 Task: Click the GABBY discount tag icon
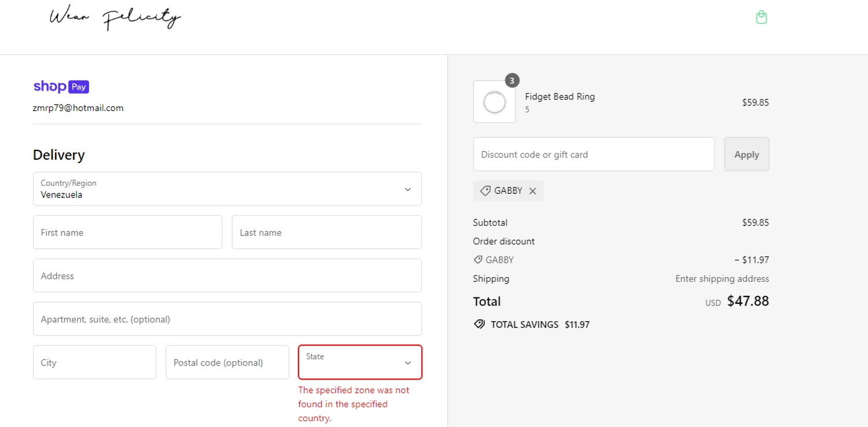pos(486,191)
